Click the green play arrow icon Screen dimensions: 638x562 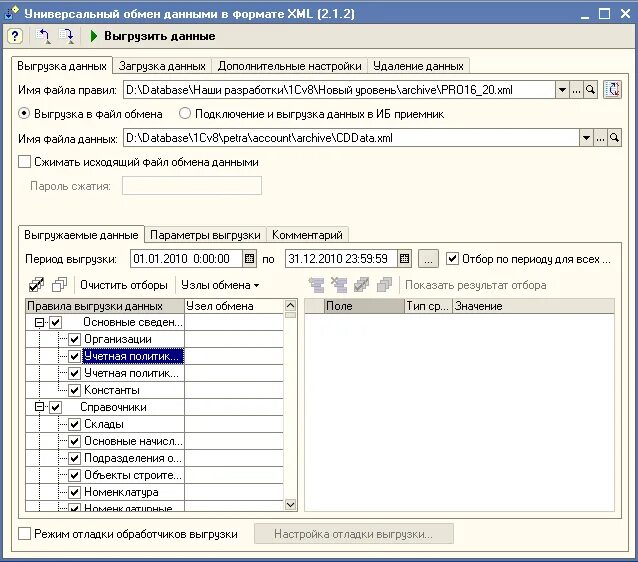(x=94, y=36)
